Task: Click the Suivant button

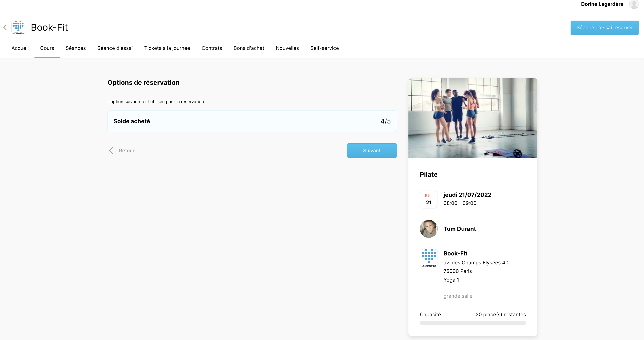Action: click(x=372, y=151)
